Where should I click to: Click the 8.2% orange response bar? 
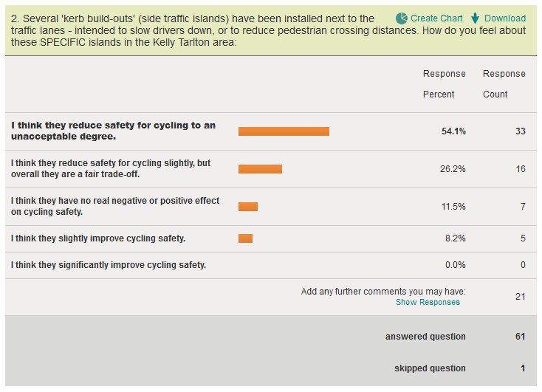pyautogui.click(x=245, y=238)
